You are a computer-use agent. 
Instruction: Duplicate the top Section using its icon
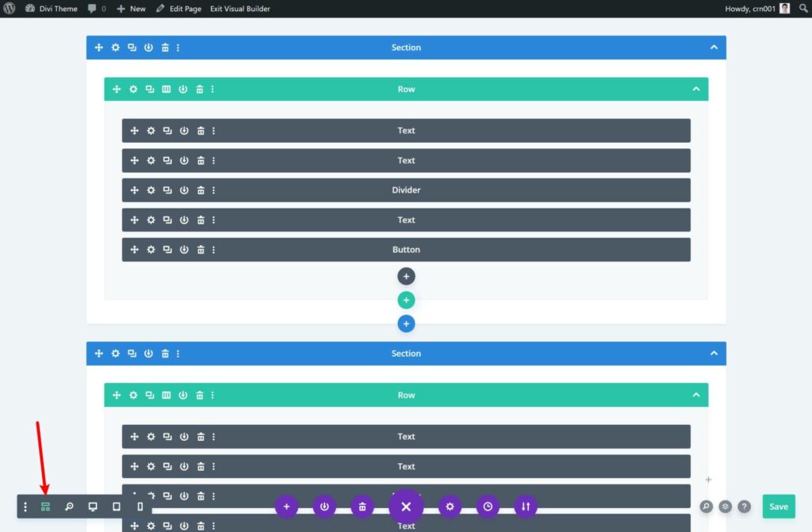click(132, 48)
